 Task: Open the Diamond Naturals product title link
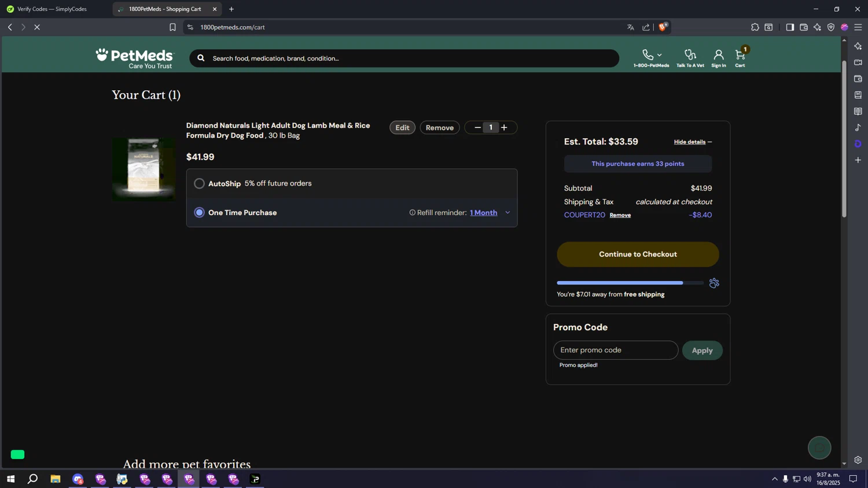click(x=278, y=130)
